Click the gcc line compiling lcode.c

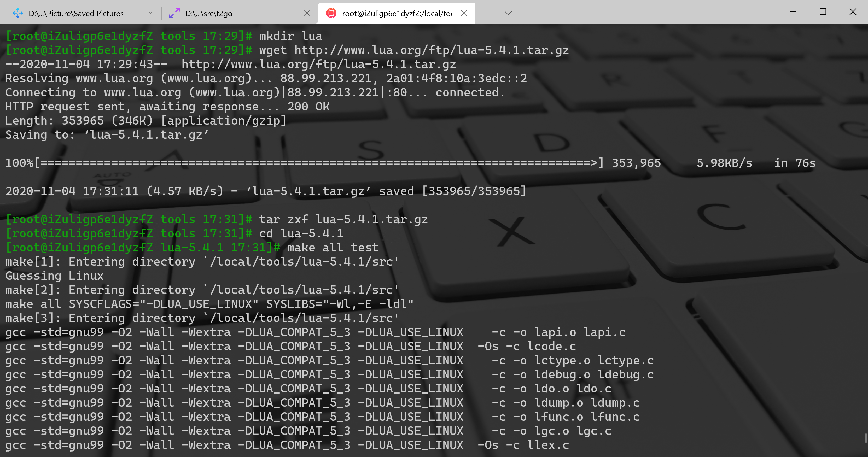click(290, 347)
